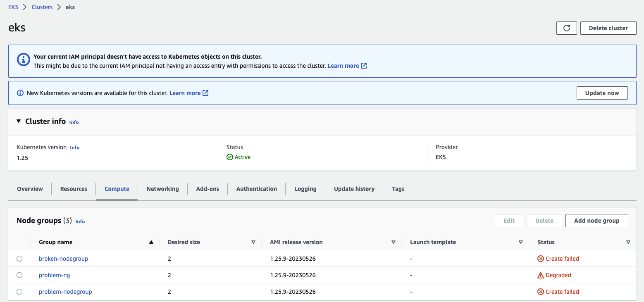644x302 pixels.
Task: Open the Launch template column filter icon
Action: pyautogui.click(x=521, y=242)
